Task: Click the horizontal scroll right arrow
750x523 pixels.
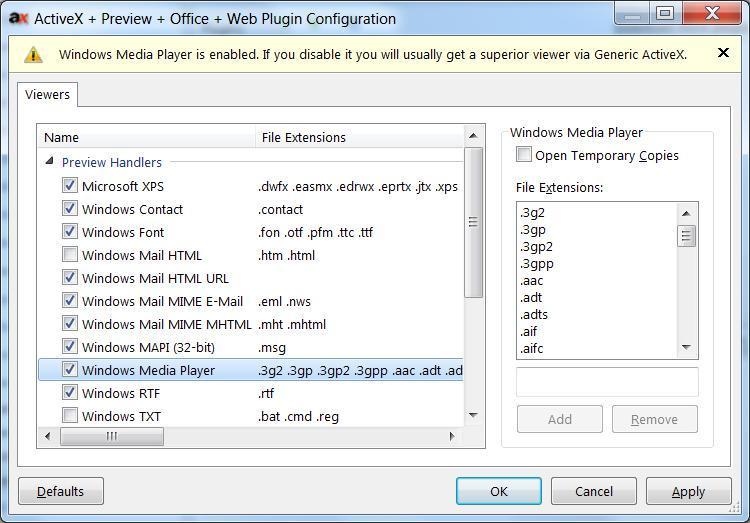Action: [452, 436]
